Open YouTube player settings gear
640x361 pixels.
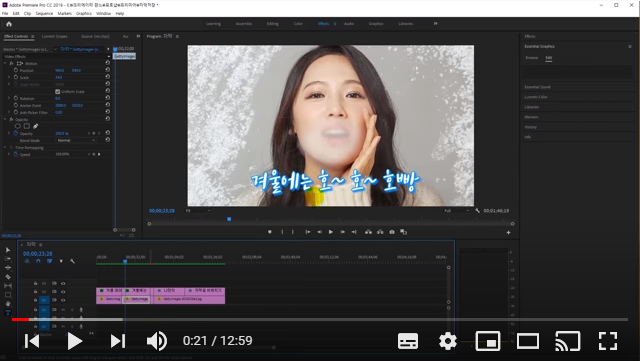448,341
